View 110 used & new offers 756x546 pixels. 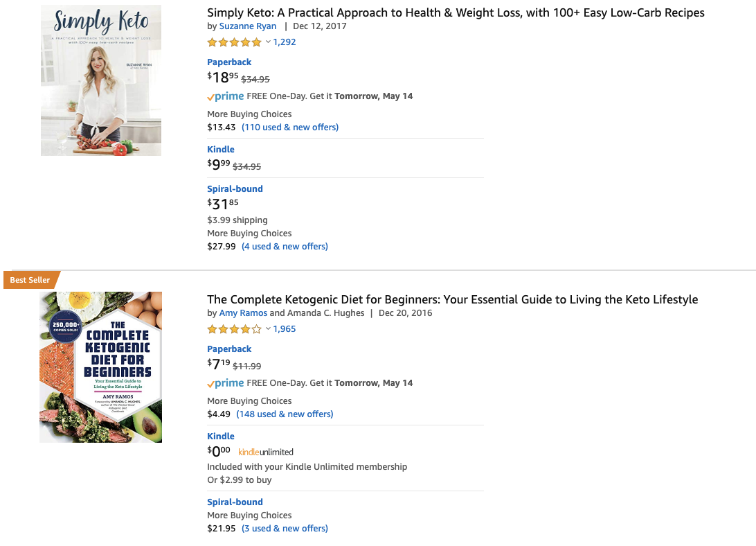click(x=290, y=127)
